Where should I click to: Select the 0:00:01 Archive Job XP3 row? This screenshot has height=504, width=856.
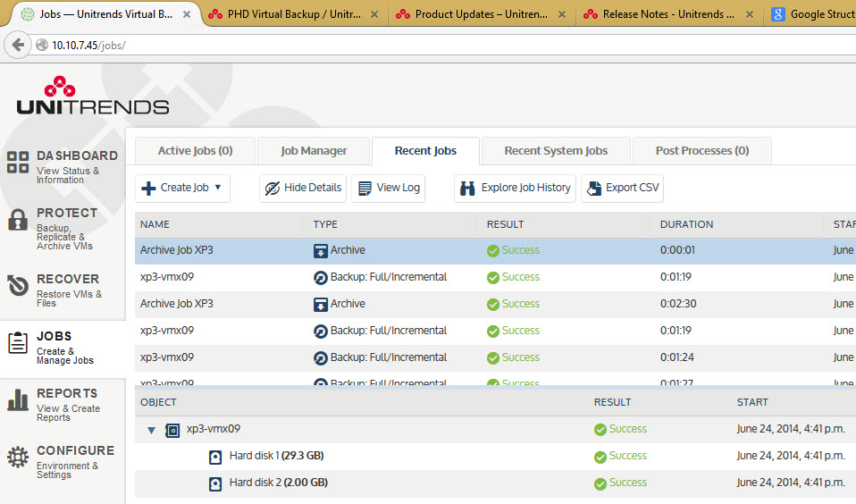tap(495, 250)
